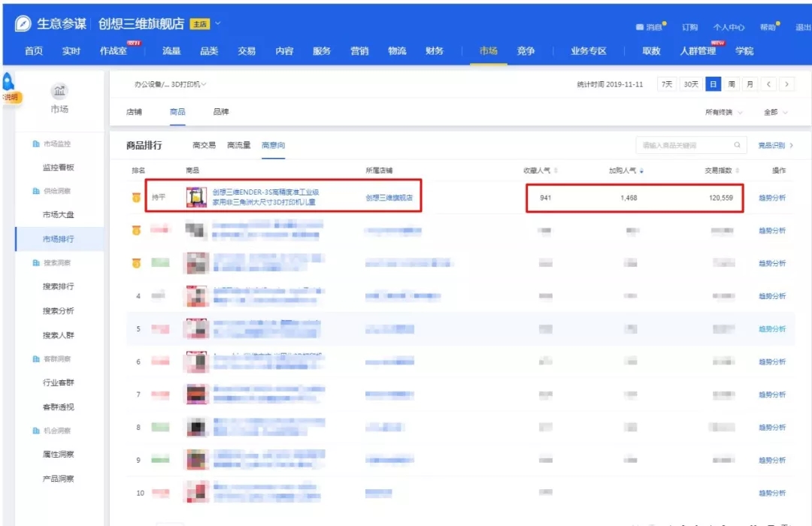Click 趋势分析 in rank 10 row
Screen dimensions: 812x526
coord(772,493)
